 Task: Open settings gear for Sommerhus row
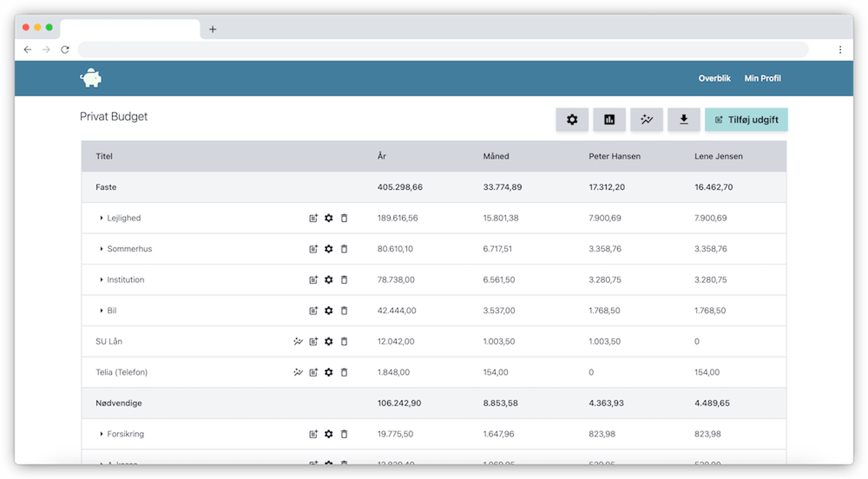329,249
